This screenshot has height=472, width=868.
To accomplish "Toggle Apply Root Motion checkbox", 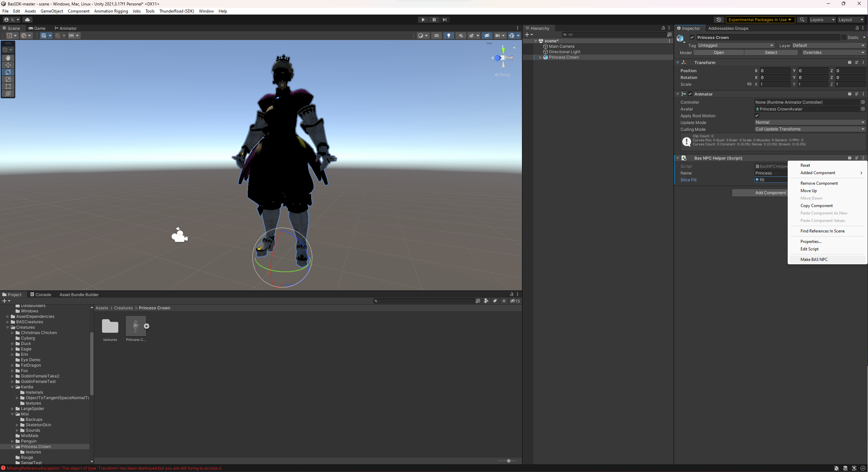I will click(x=757, y=116).
